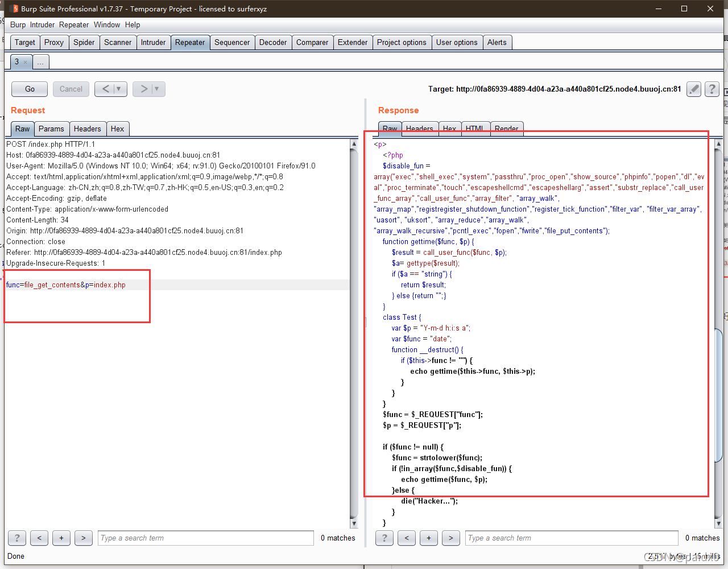Select the response Hex tab
The height and width of the screenshot is (569, 728).
point(449,129)
